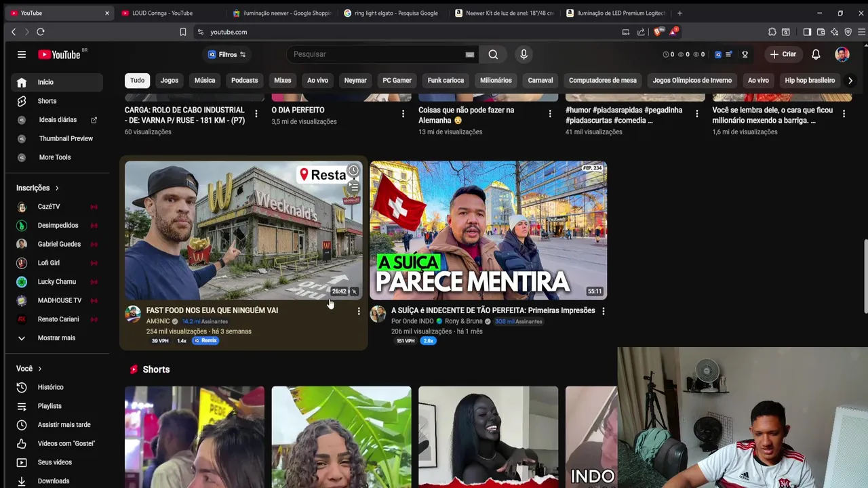
Task: Open the Brave shields lion icon
Action: (x=657, y=32)
